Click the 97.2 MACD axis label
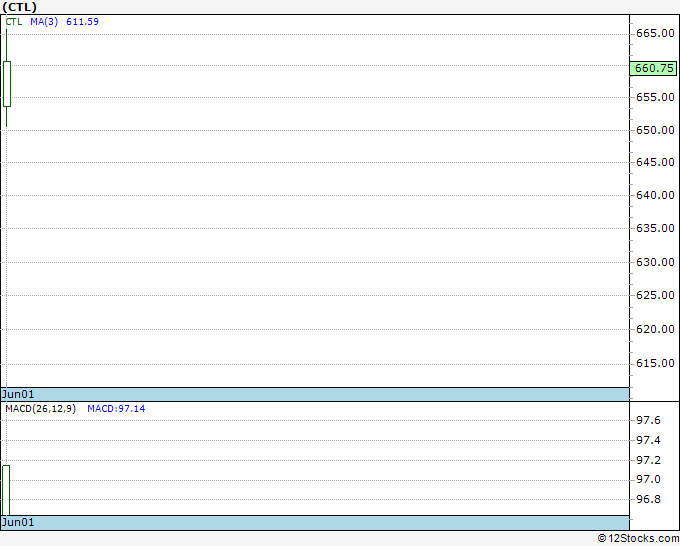The image size is (680, 546). 648,460
